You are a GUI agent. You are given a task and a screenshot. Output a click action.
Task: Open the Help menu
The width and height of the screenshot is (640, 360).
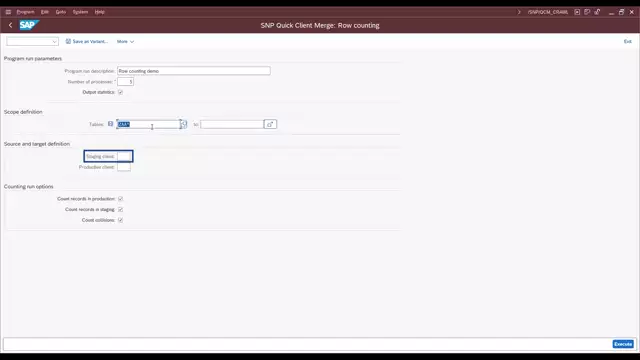click(x=100, y=12)
